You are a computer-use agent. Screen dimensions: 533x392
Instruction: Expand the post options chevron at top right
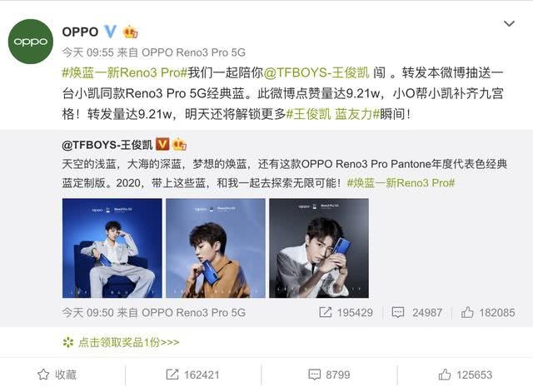pos(509,24)
